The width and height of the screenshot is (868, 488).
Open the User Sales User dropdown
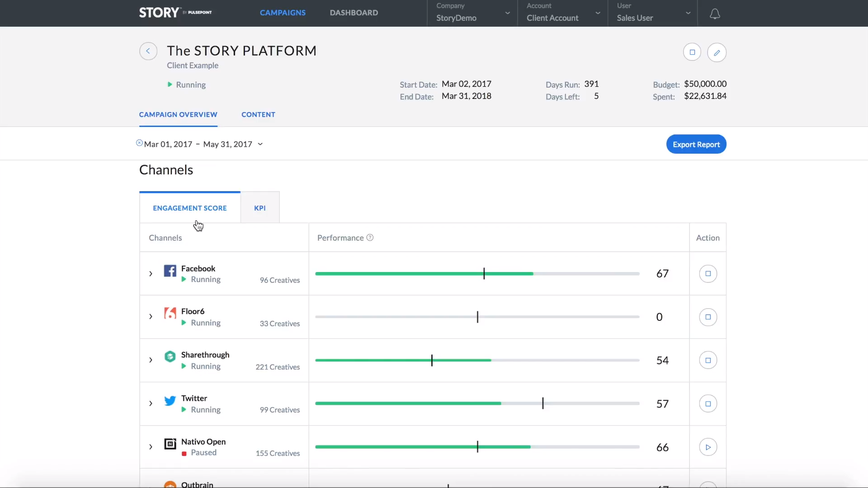(653, 13)
